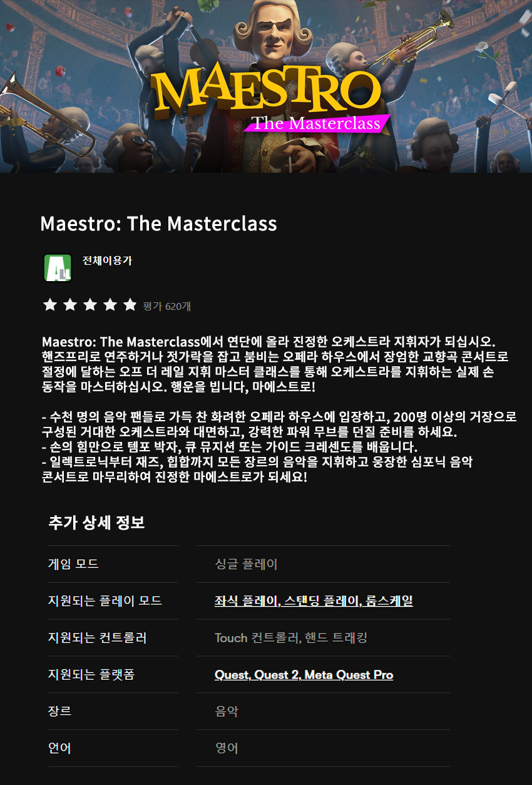Open the 좌식 플레이 link
Screen dimensions: 532x785
coord(246,601)
